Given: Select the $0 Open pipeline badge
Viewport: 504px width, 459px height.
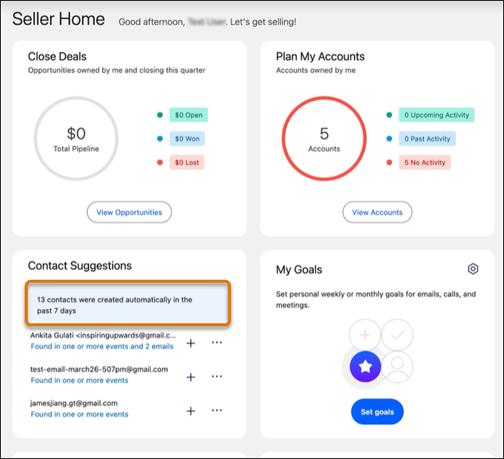Looking at the screenshot, I should pos(189,115).
